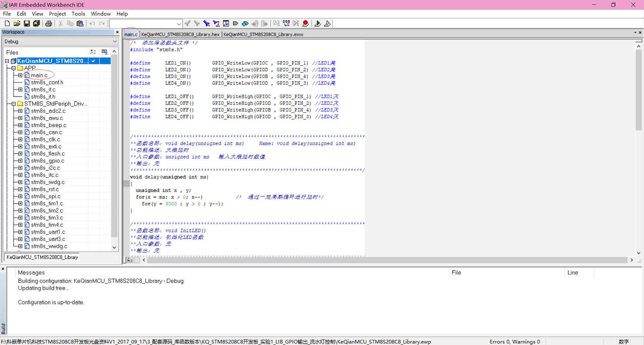Save the current file via toolbar
Screen dimensions: 644x345
click(x=27, y=23)
